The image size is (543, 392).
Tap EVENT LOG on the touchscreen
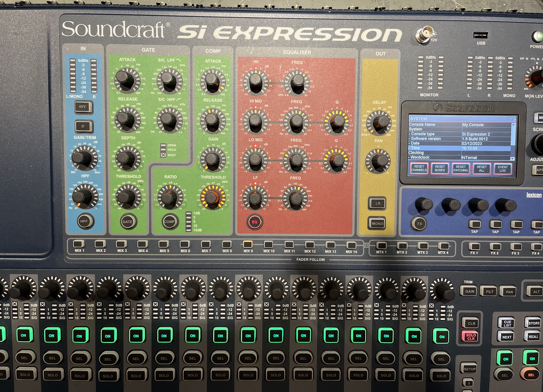click(503, 169)
